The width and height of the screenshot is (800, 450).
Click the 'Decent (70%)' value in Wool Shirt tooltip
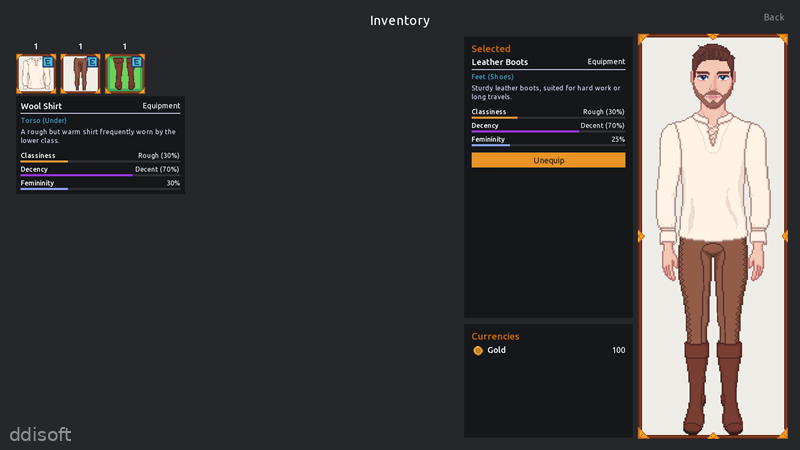(x=157, y=169)
